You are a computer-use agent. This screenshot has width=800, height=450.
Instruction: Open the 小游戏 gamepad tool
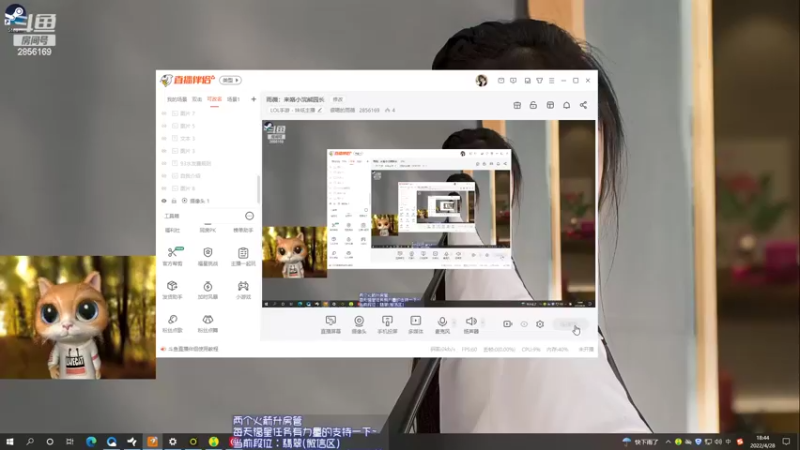[243, 289]
